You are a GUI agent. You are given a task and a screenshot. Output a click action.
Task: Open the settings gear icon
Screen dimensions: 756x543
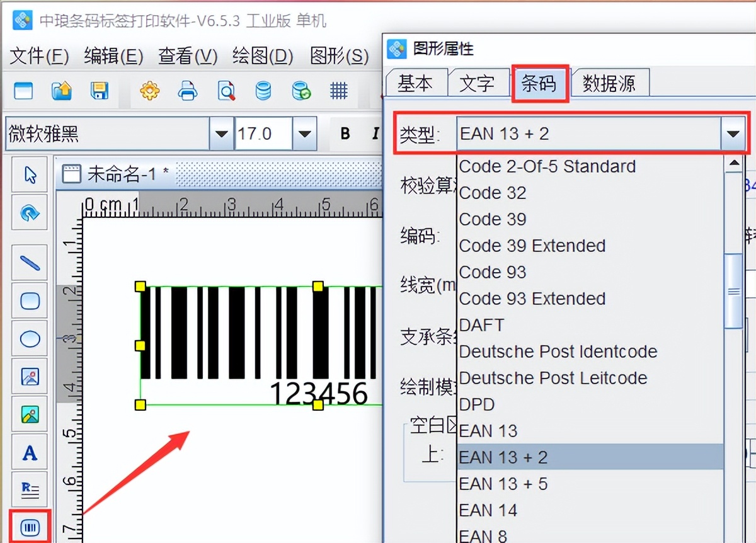[x=150, y=91]
